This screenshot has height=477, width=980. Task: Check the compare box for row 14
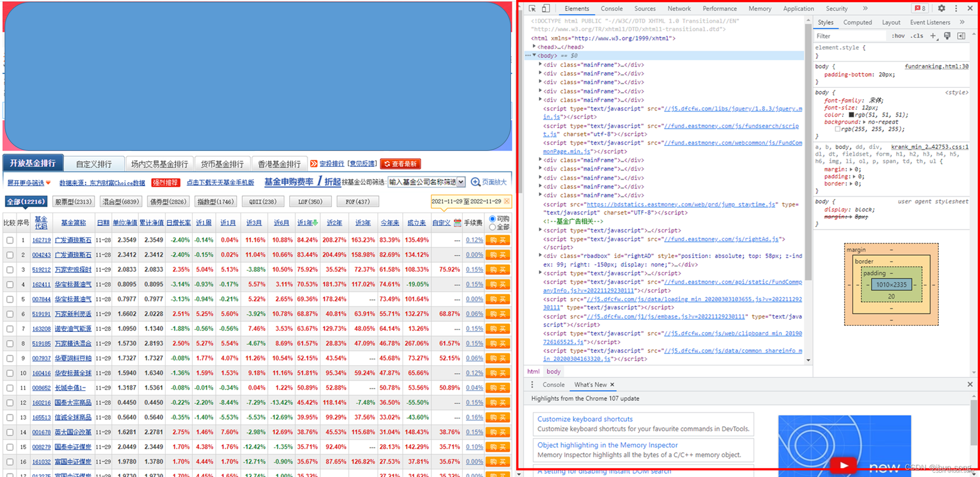10,432
